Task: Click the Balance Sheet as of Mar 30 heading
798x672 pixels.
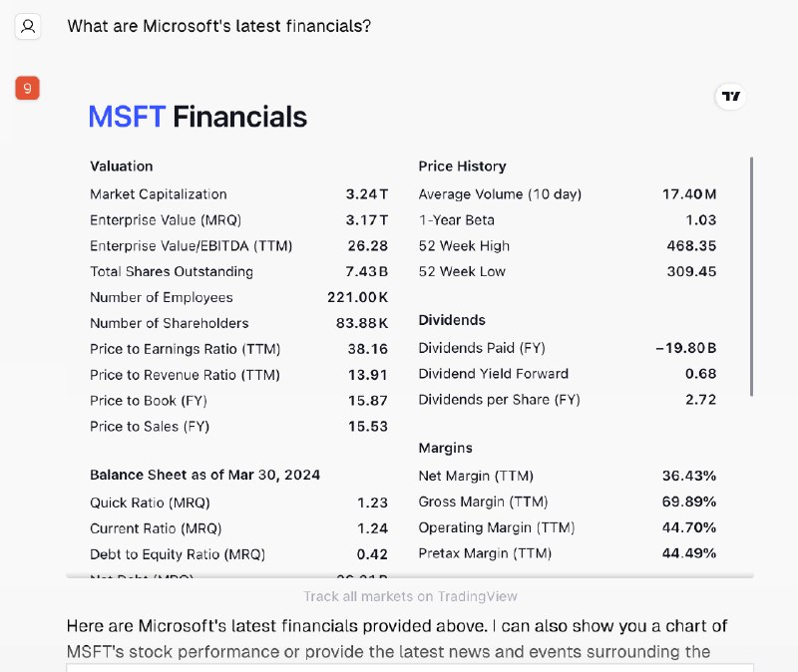Action: (x=205, y=475)
